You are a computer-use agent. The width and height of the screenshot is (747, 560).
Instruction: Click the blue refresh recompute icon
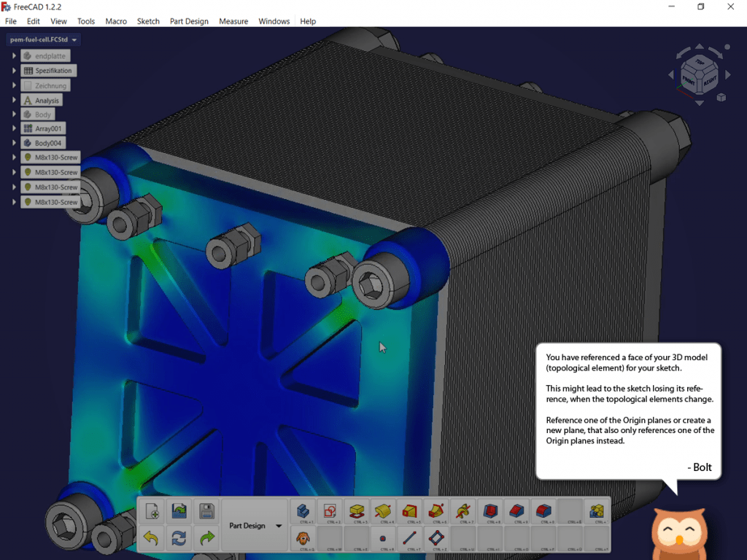[x=179, y=539]
